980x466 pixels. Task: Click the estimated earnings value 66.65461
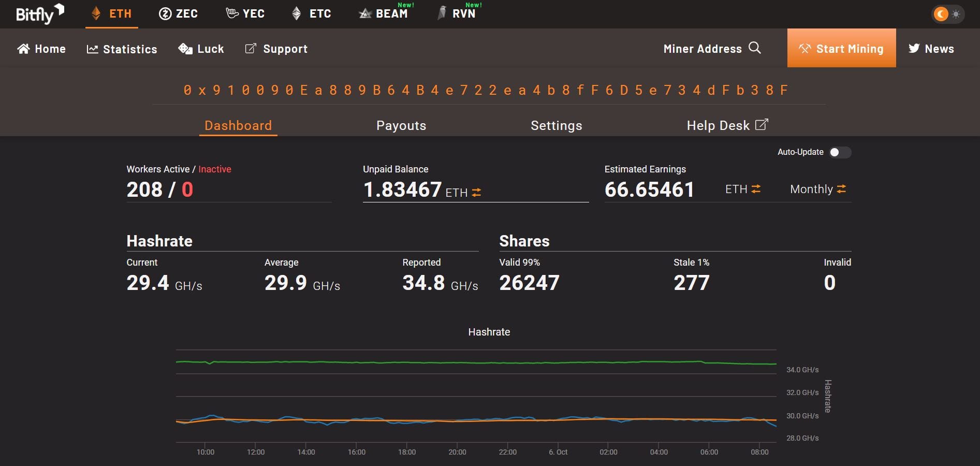tap(649, 190)
